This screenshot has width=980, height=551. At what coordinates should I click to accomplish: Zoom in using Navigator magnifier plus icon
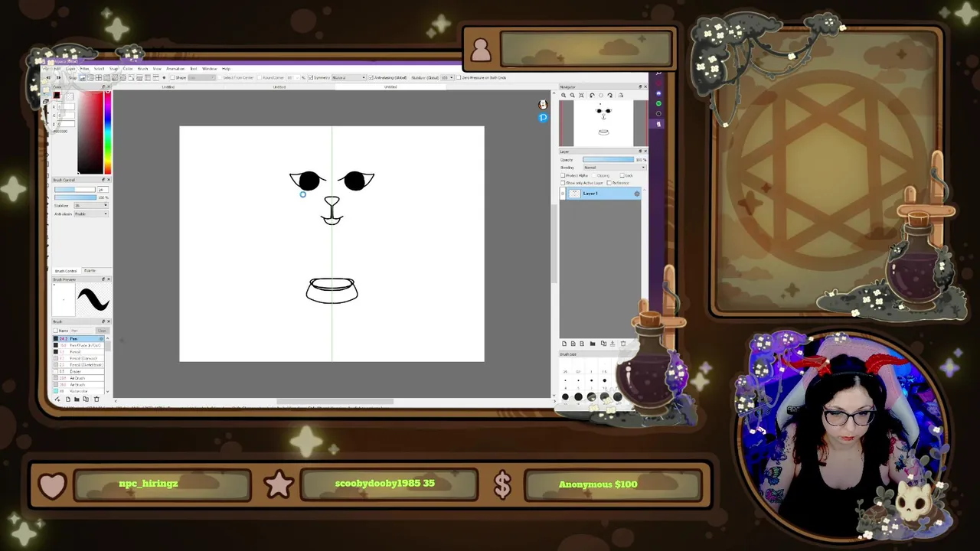point(563,96)
